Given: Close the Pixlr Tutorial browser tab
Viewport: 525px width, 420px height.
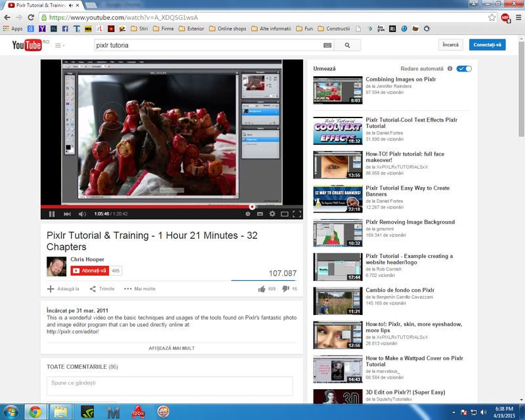Looking at the screenshot, I should pos(77,5).
